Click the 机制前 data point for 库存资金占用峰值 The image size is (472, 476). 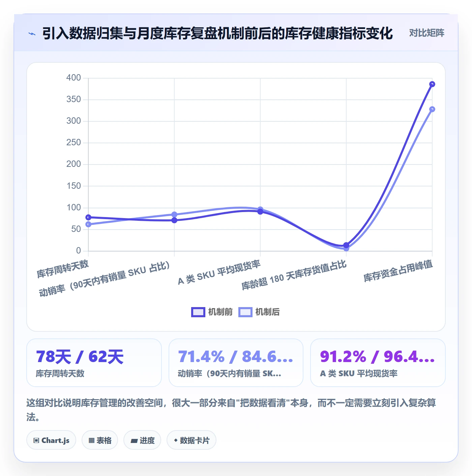click(432, 84)
